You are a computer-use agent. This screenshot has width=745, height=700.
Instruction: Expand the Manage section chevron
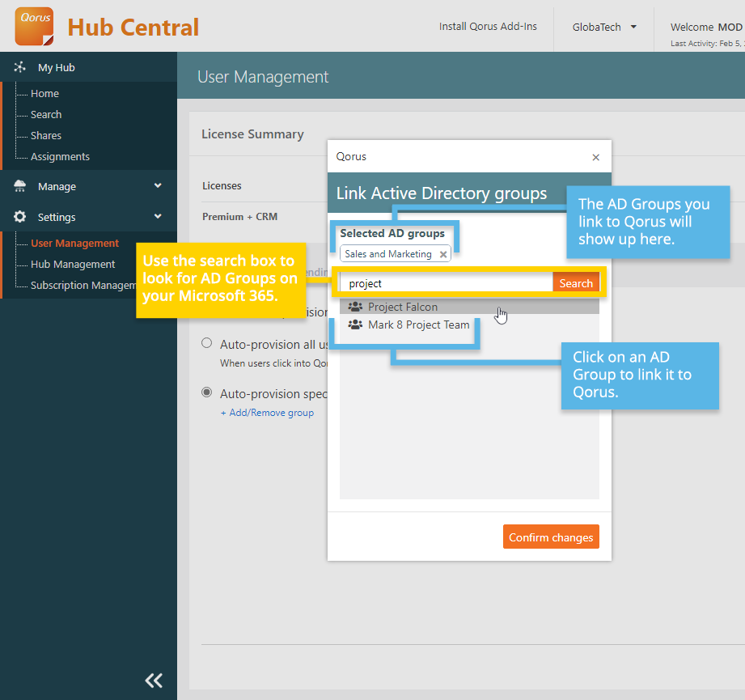tap(158, 186)
